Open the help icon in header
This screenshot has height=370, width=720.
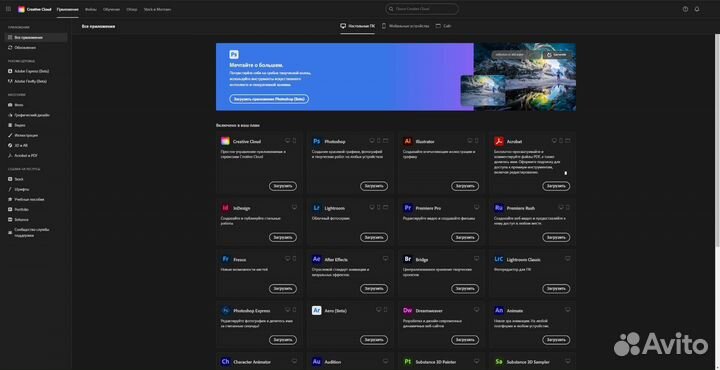coord(686,9)
